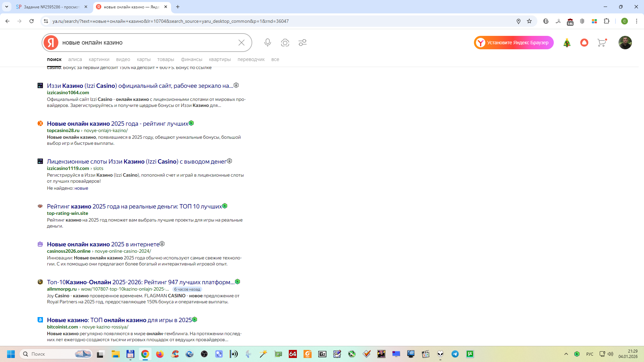Open bitcoinist.com Новые казино result link
This screenshot has height=362, width=644.
click(x=119, y=320)
